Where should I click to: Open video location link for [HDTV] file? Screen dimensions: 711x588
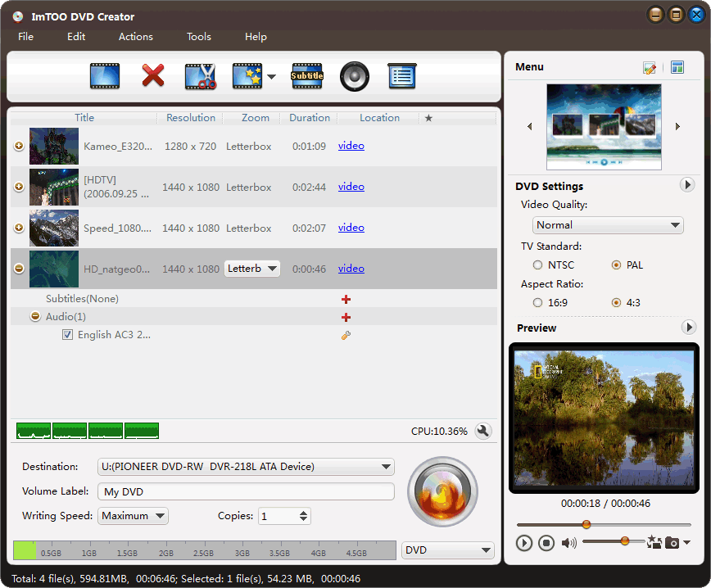click(x=351, y=187)
